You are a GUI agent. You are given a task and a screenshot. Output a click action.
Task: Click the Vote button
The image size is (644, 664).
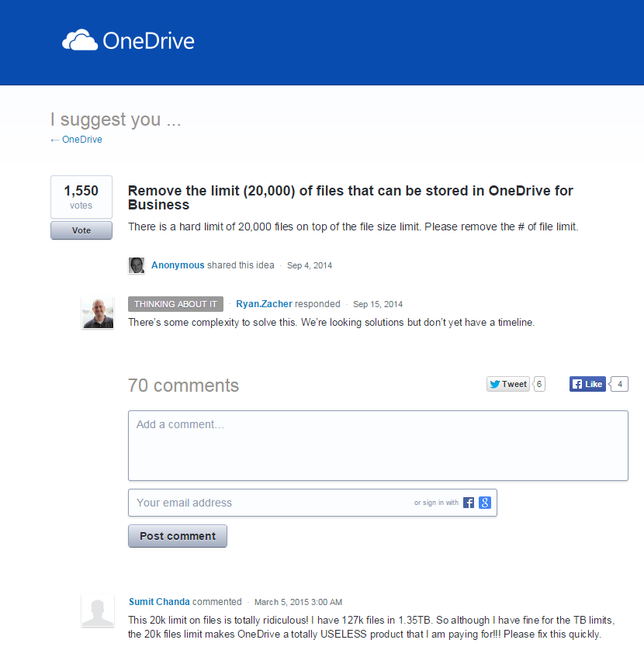(81, 230)
